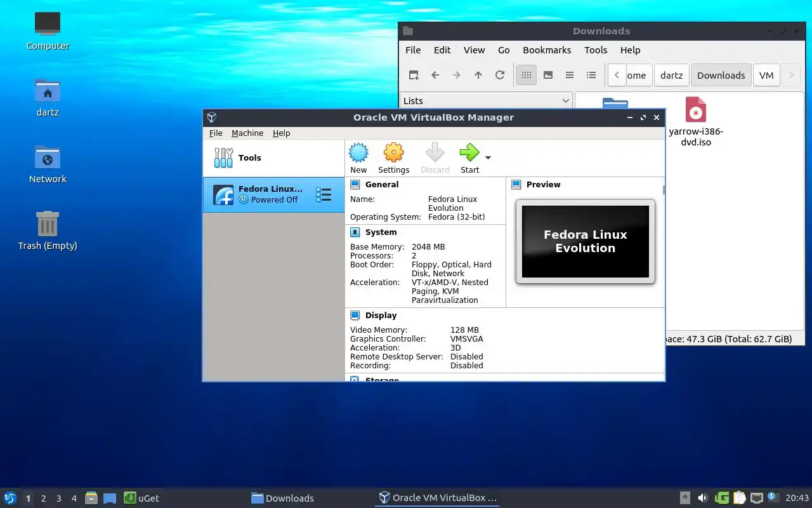The width and height of the screenshot is (812, 508).
Task: Open the Help menu in VirtualBox Manager
Action: (x=281, y=133)
